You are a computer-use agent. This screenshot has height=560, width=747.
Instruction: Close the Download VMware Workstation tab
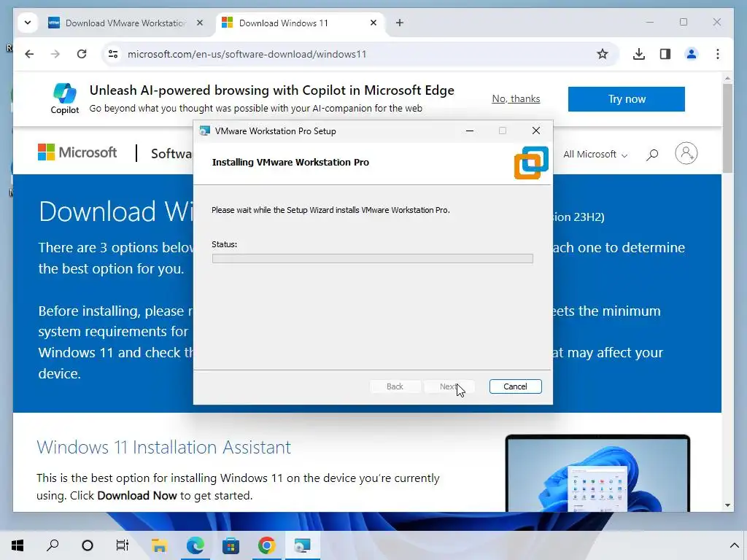tap(200, 23)
